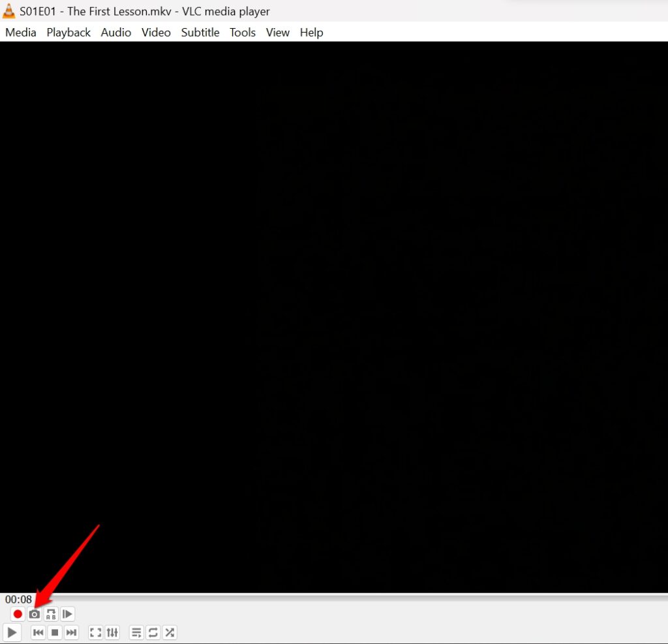Viewport: 668px width, 644px height.
Task: Toggle loop playback
Action: (x=153, y=632)
